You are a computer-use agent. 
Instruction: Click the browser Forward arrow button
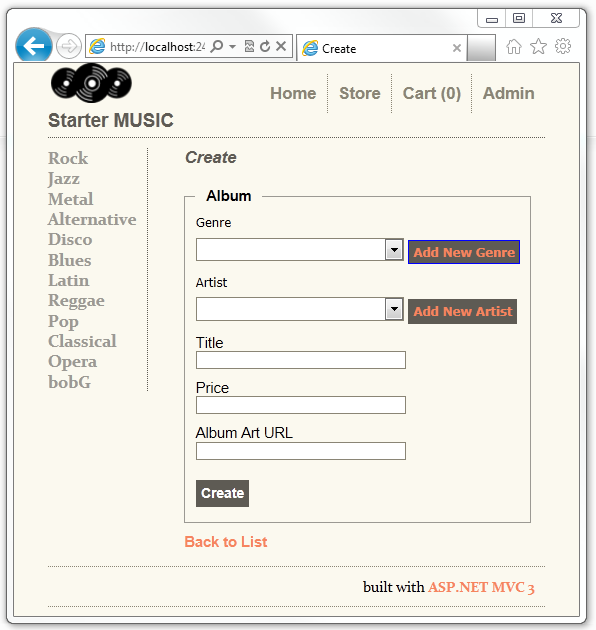69,46
